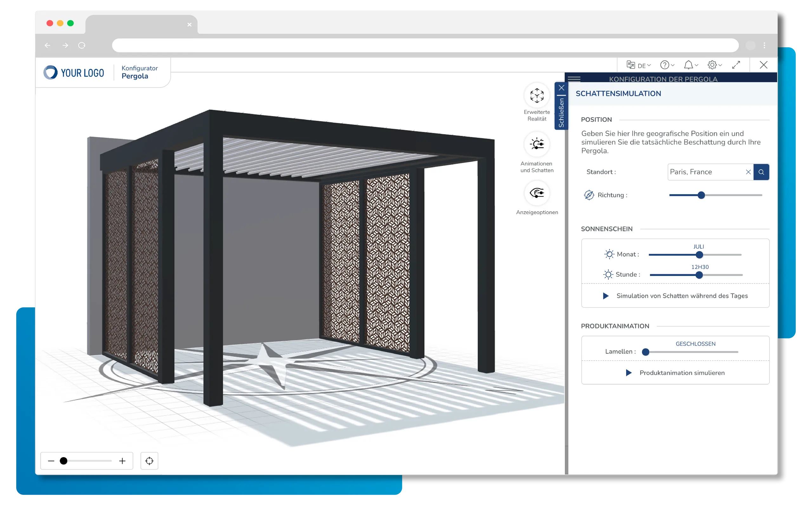Clear the Paris, France location with the X
This screenshot has height=506, width=812.
click(749, 172)
